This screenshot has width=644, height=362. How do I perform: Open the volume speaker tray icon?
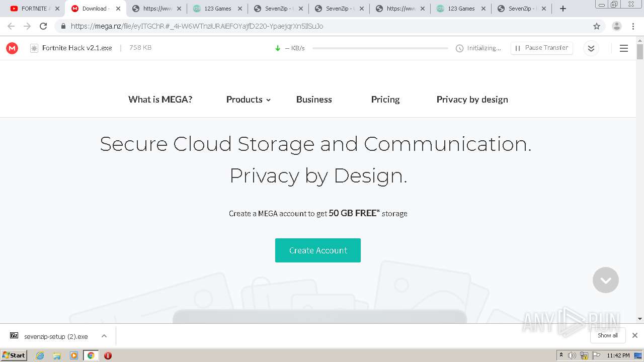572,355
